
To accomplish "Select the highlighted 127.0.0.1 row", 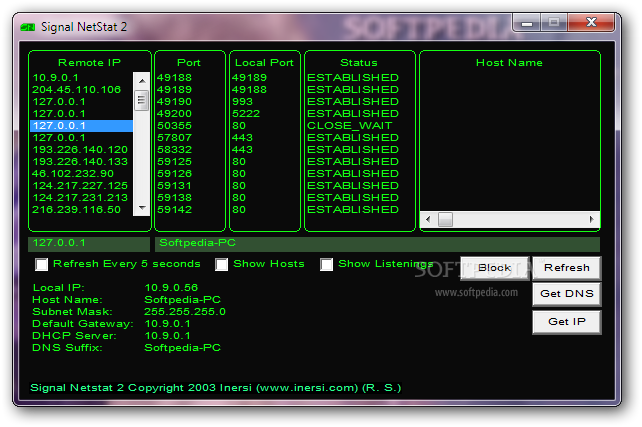I will 81,126.
